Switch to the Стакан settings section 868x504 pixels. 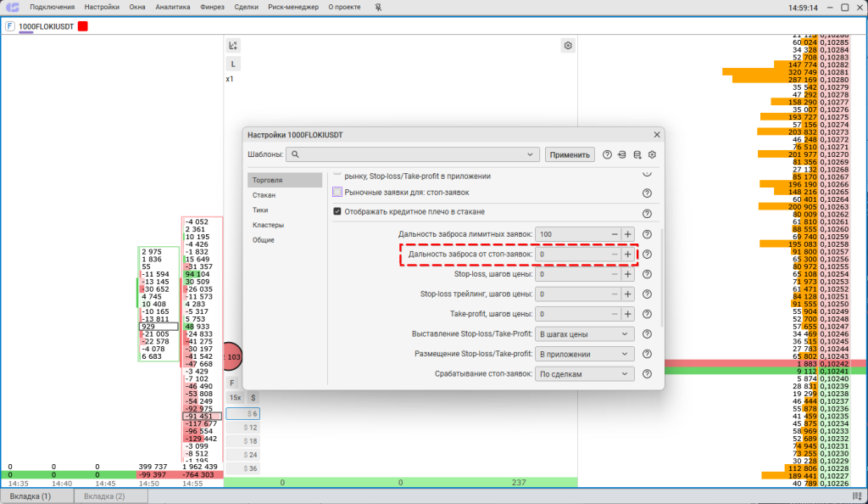(x=264, y=195)
